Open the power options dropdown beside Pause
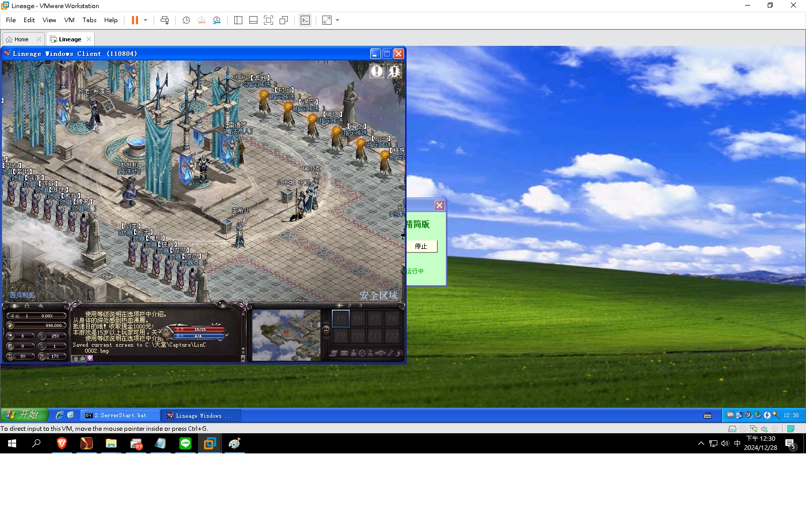 146,20
